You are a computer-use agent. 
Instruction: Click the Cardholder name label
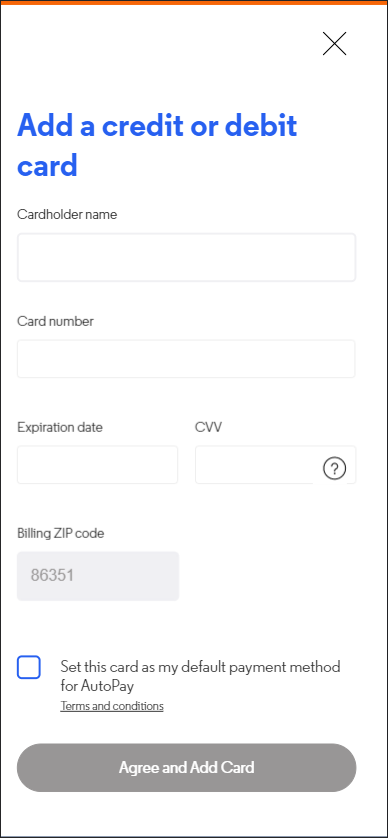click(x=67, y=214)
